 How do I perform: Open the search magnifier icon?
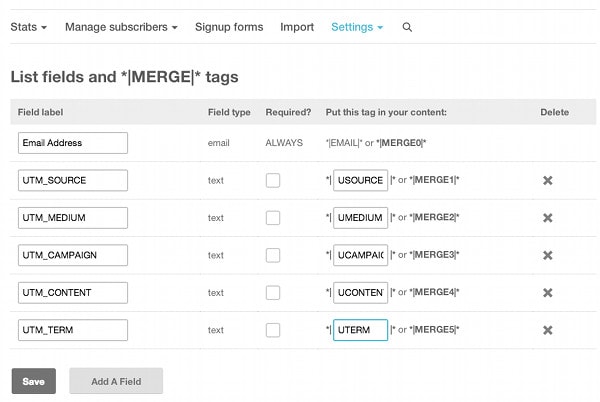pyautogui.click(x=407, y=27)
